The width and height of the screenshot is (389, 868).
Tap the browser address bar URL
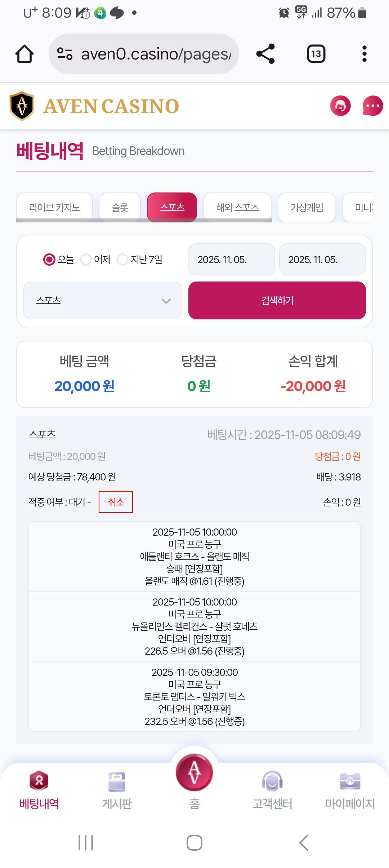pyautogui.click(x=156, y=54)
